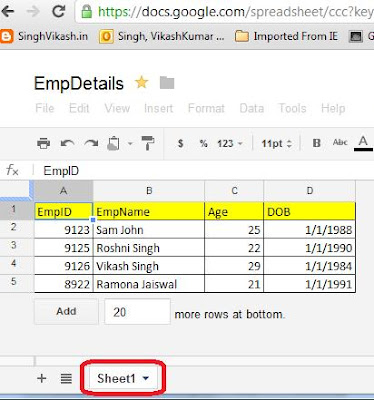374x400 pixels.
Task: Open the Singh, VikashKumar bookmark
Action: coord(162,36)
